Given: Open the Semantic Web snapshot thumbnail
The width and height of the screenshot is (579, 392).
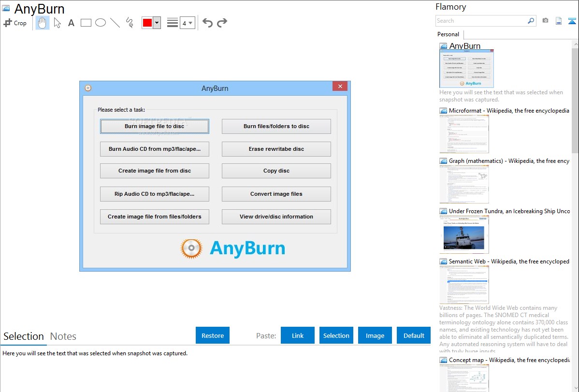Looking at the screenshot, I should 464,285.
